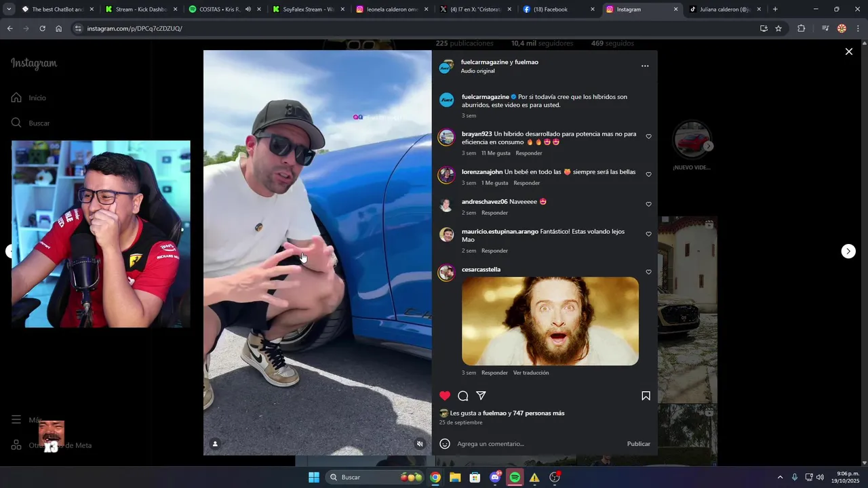Image resolution: width=868 pixels, height=488 pixels.
Task: Go to the next post arrow
Action: (848, 251)
